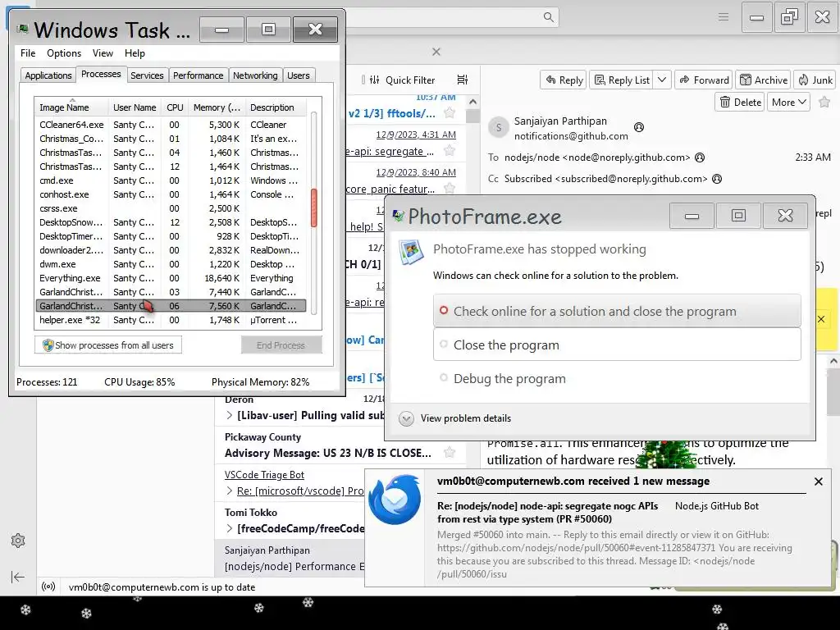Switch to the Applications tab
Image resolution: width=840 pixels, height=630 pixels.
click(x=48, y=75)
